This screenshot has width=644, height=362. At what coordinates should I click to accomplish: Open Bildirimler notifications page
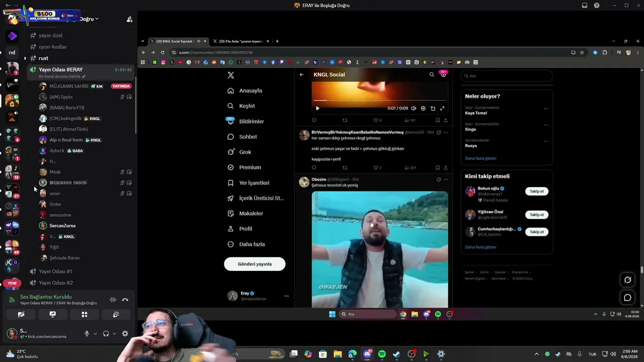pos(246,121)
